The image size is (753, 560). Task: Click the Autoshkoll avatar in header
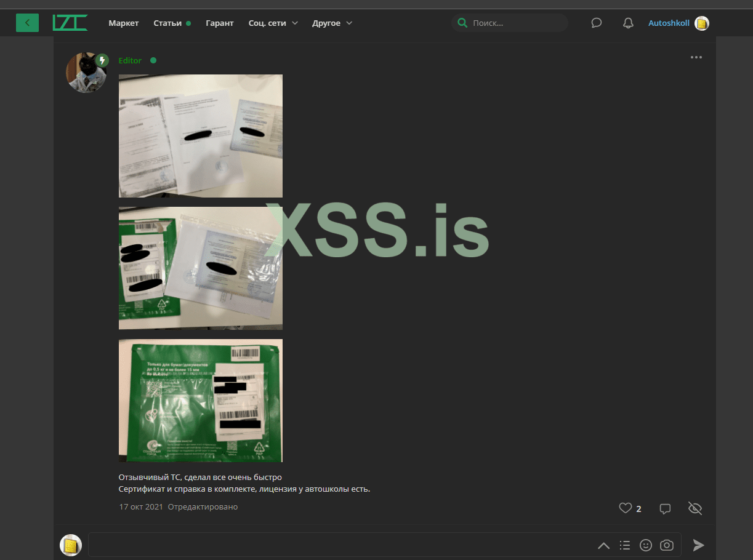coord(701,23)
